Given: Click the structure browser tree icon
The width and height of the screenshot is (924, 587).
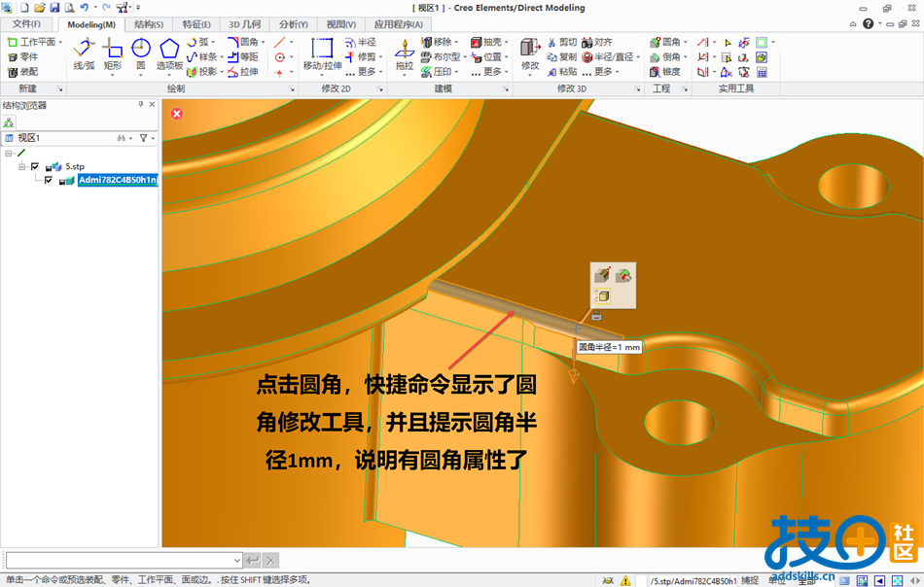Looking at the screenshot, I should pos(8,122).
